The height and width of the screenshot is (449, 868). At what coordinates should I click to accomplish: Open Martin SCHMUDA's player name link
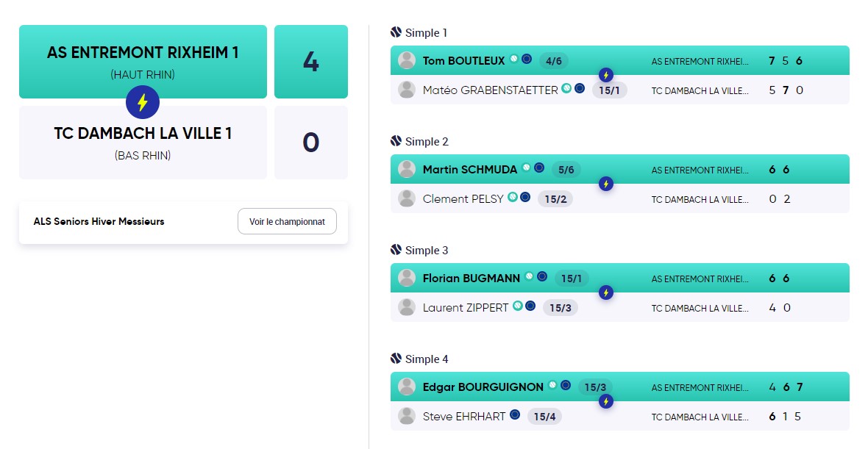click(470, 170)
